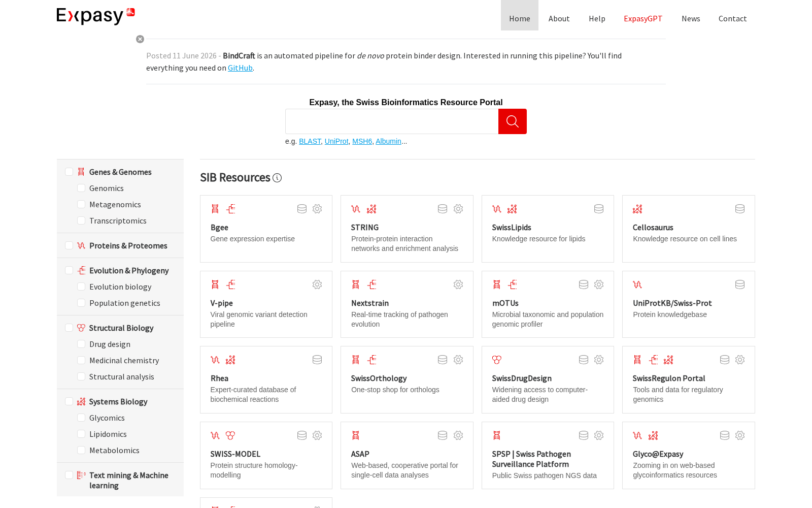Follow the GitHub link in the announcement
The image size is (812, 508).
240,68
